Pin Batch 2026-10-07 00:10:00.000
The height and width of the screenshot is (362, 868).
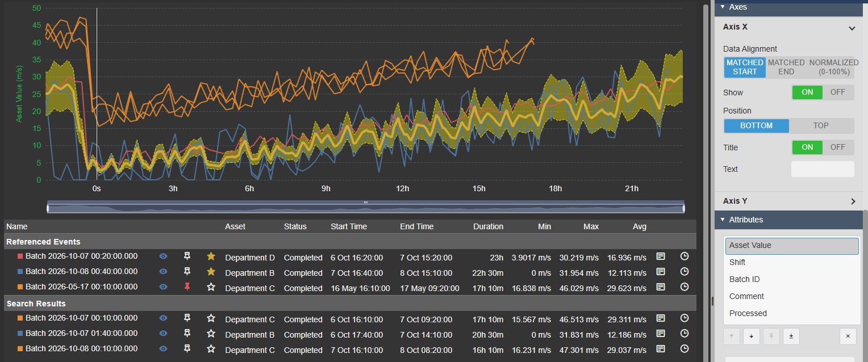pos(187,319)
